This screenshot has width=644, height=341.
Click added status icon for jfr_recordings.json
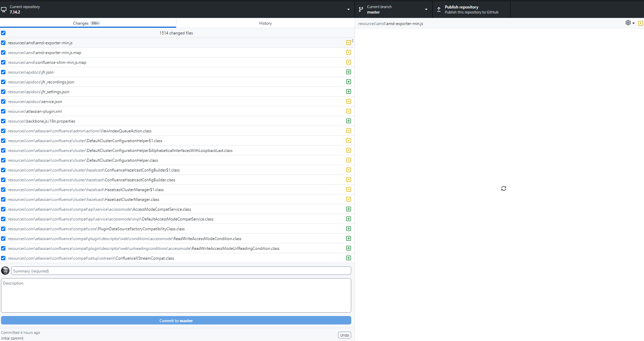coord(348,82)
